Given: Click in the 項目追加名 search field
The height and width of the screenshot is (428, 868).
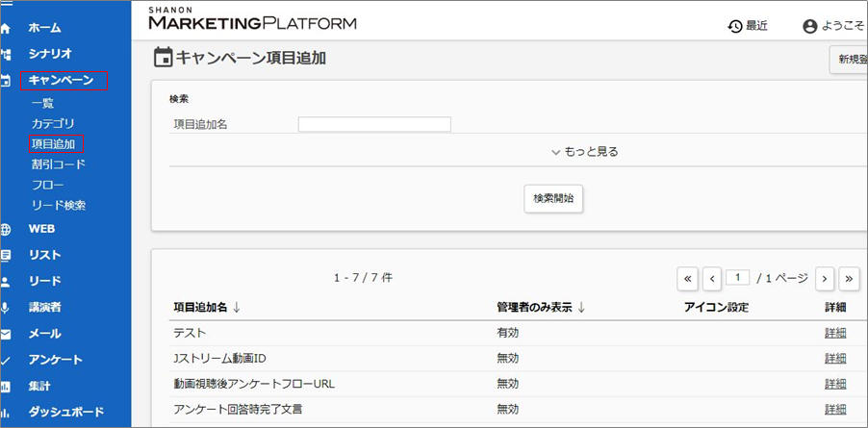Looking at the screenshot, I should click(374, 124).
